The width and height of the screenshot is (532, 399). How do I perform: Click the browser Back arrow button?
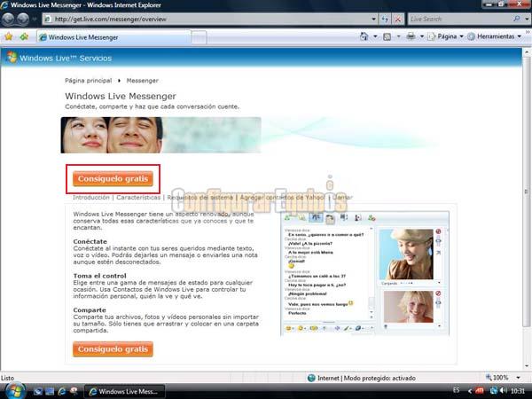[9, 19]
